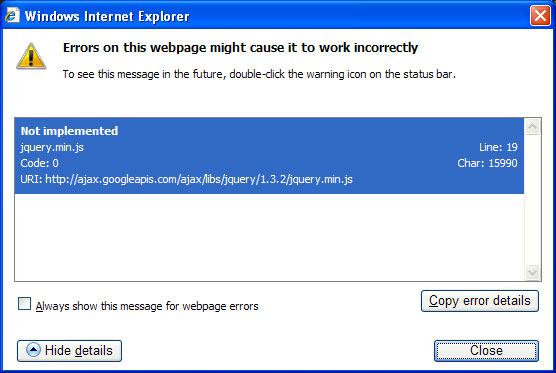Click the Code: 0 text
Viewport: 556px width, 373px height.
click(x=39, y=163)
